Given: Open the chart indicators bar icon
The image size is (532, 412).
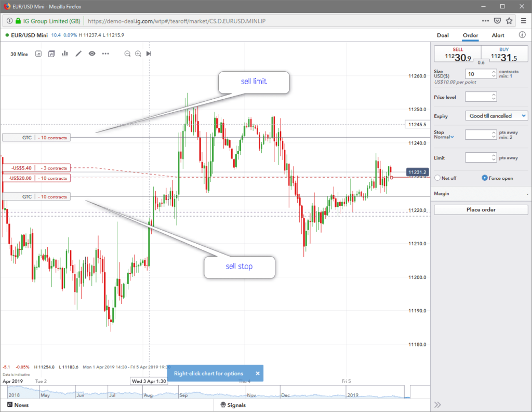Looking at the screenshot, I should (x=65, y=54).
